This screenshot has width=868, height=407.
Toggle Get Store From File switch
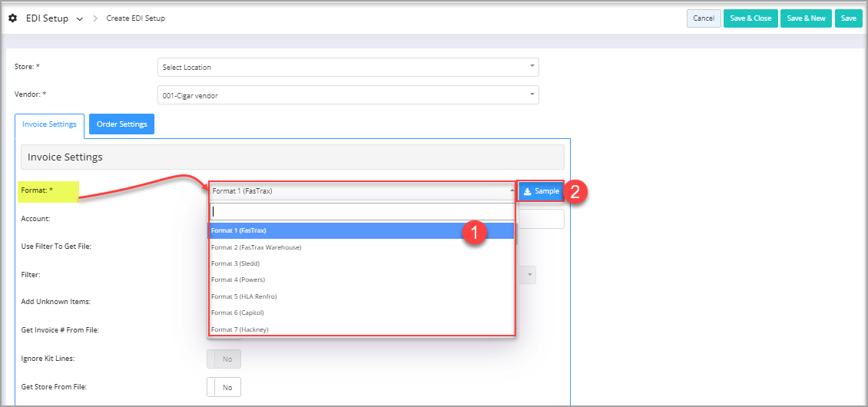tap(224, 387)
